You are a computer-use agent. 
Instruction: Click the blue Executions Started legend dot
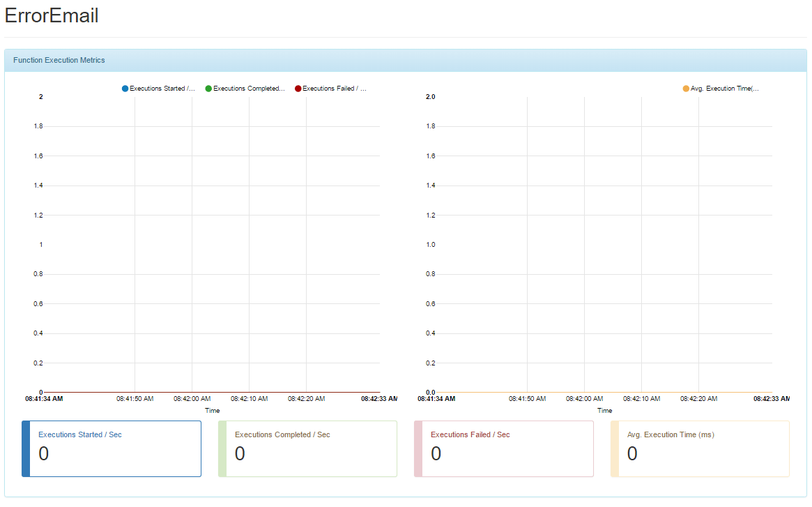click(125, 89)
